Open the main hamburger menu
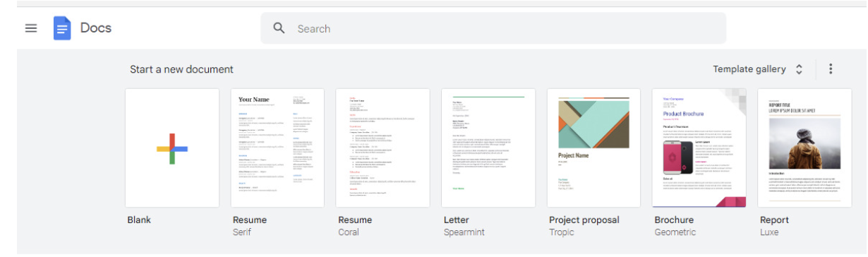Viewport: 868px width, 257px height. point(31,28)
